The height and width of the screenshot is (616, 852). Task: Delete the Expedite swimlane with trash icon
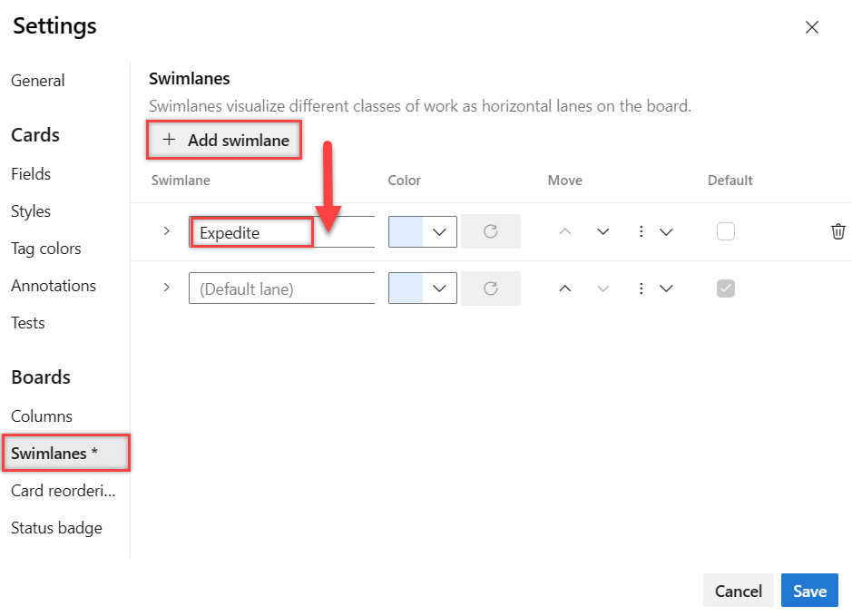[x=837, y=231]
